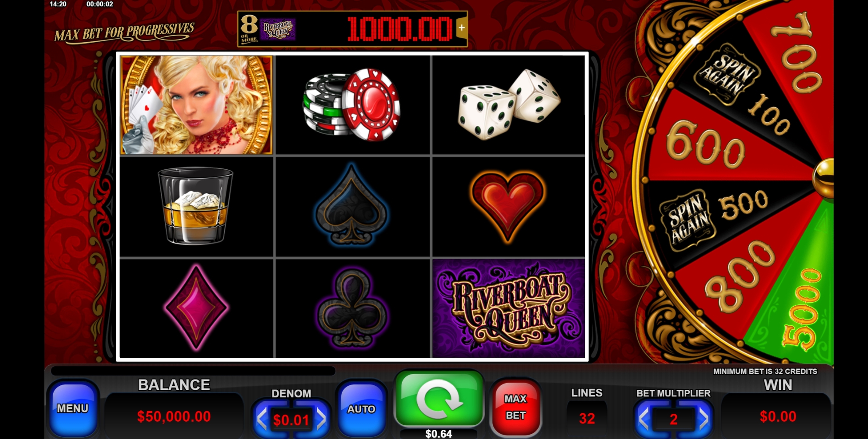Click the poker chips symbol
The width and height of the screenshot is (868, 439).
coord(352,105)
